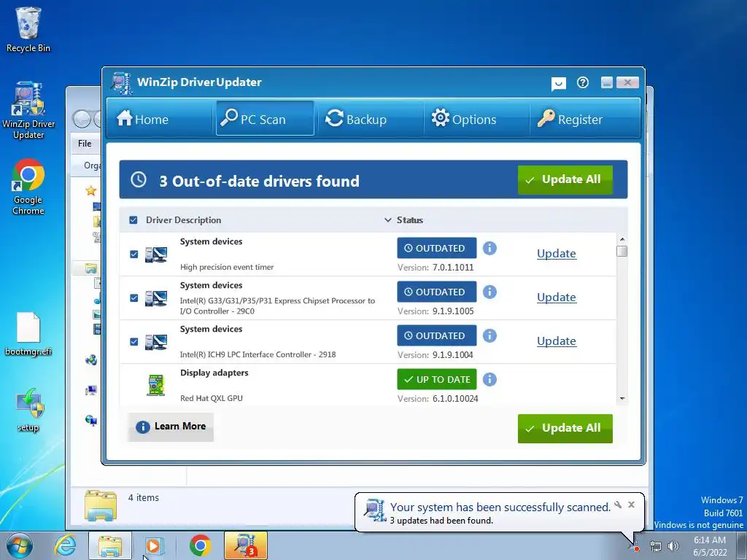Open the volume speaker icon in system tray
747x560 pixels.
pyautogui.click(x=673, y=546)
